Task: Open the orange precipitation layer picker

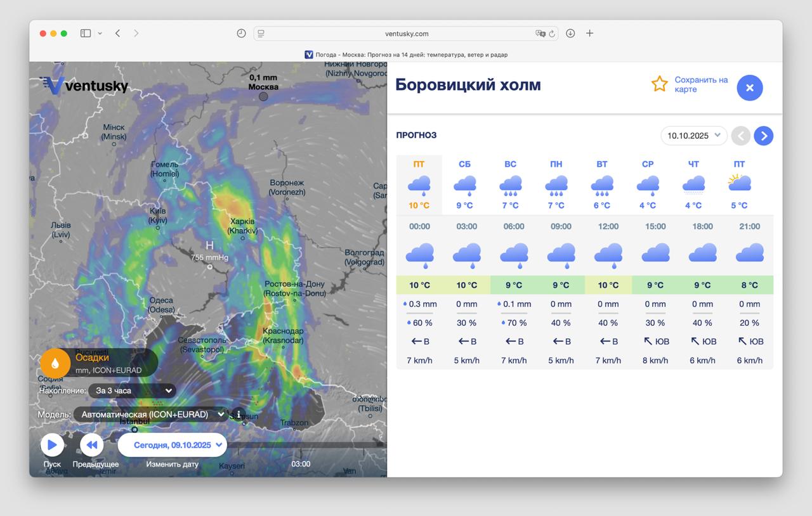Action: point(55,363)
